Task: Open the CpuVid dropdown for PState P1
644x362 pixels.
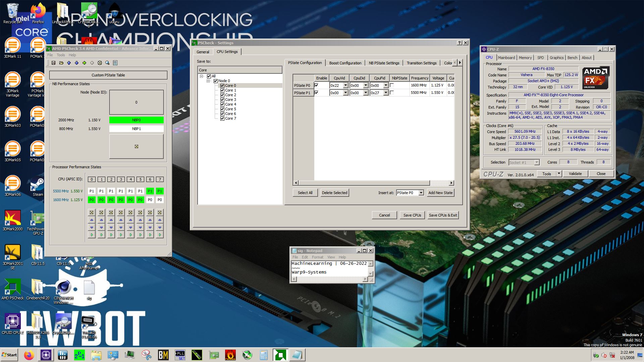Action: pos(345,93)
